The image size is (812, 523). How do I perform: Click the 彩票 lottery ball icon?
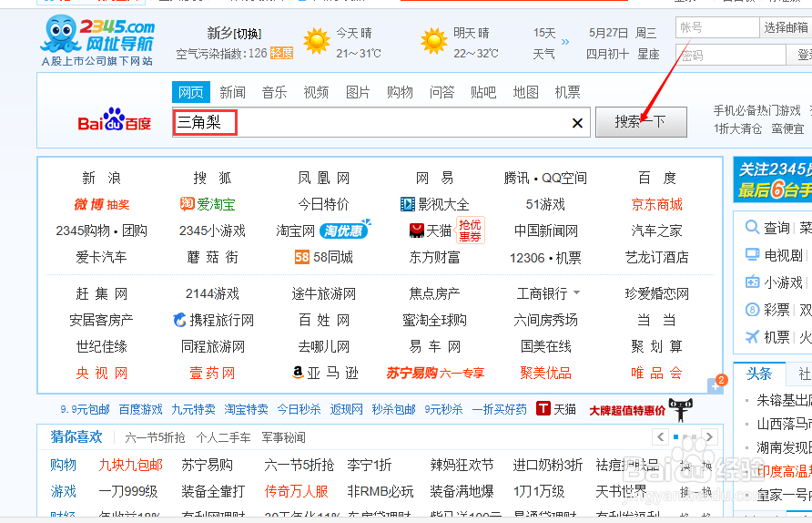point(751,310)
